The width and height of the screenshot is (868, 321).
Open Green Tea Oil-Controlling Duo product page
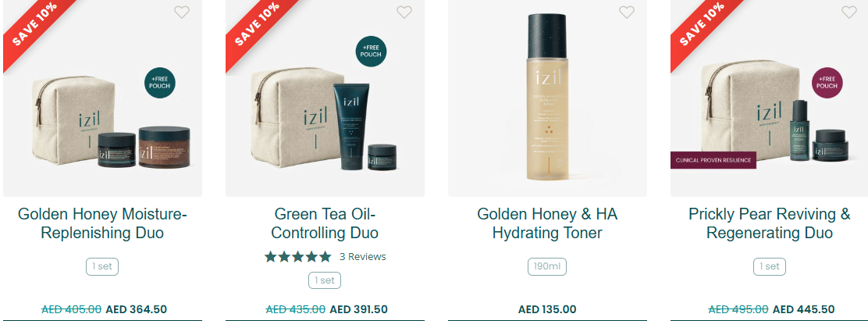(325, 223)
